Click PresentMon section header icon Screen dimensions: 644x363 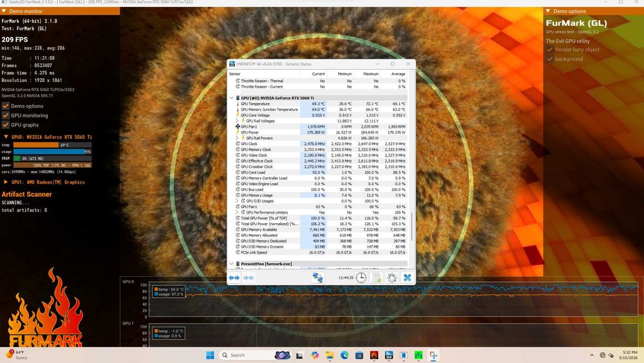(238, 264)
